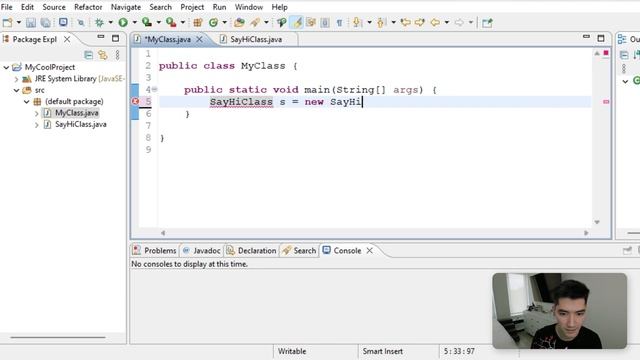Screen dimensions: 640x360
Task: Collapse the src folder node
Action: pyautogui.click(x=16, y=90)
